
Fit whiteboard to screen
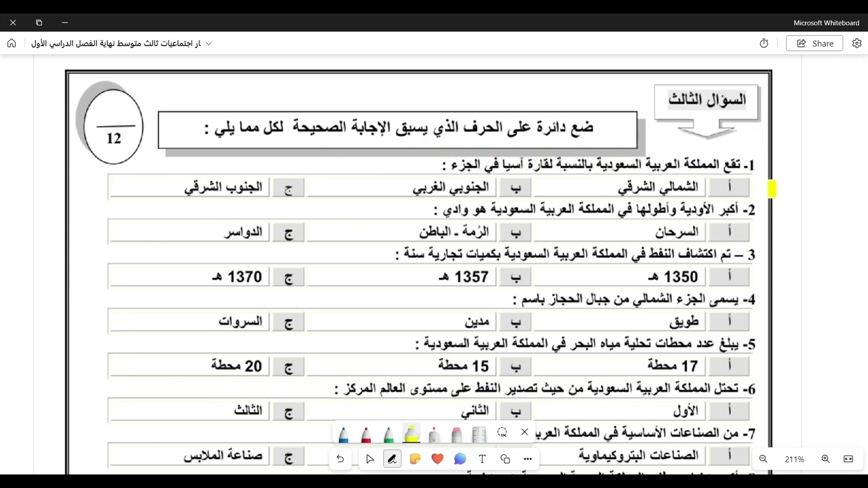[848, 459]
